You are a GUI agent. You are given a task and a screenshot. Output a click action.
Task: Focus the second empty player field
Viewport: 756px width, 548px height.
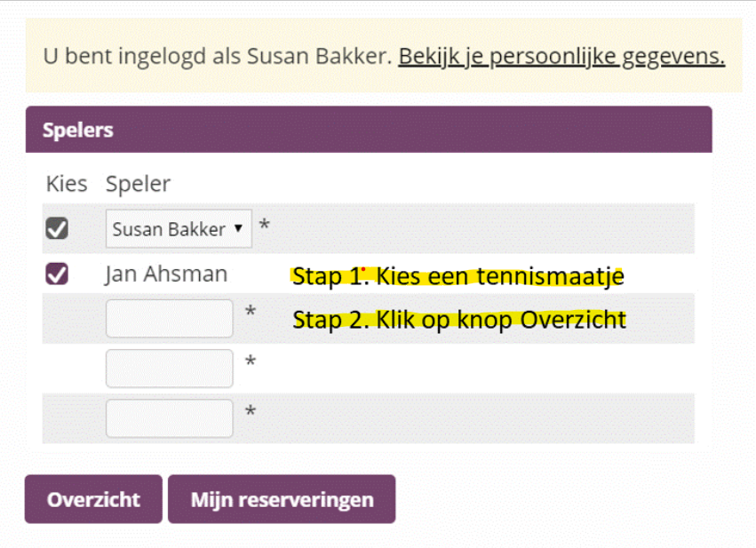click(x=169, y=369)
